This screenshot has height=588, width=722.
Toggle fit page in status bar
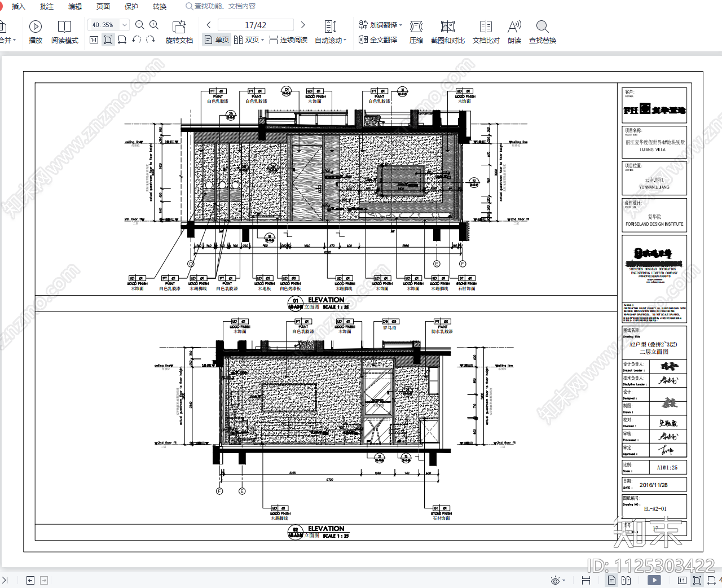click(697, 580)
